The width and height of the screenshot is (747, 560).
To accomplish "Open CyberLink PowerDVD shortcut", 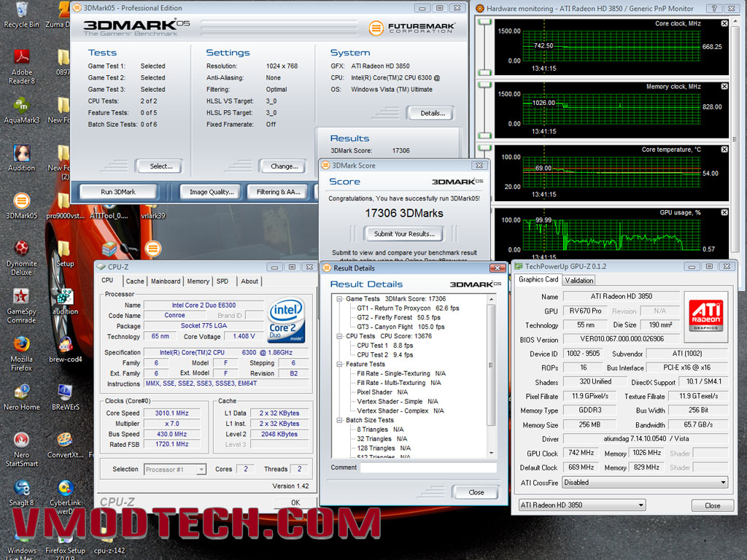I will 65,497.
